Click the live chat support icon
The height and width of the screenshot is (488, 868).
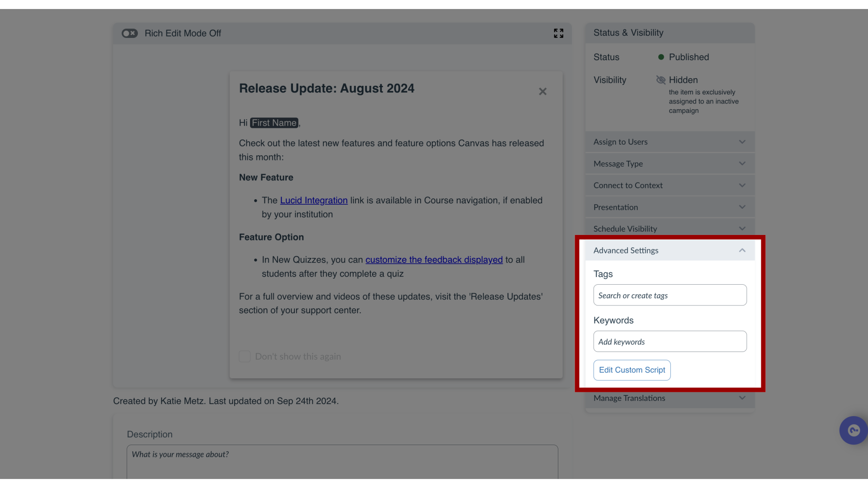[854, 430]
